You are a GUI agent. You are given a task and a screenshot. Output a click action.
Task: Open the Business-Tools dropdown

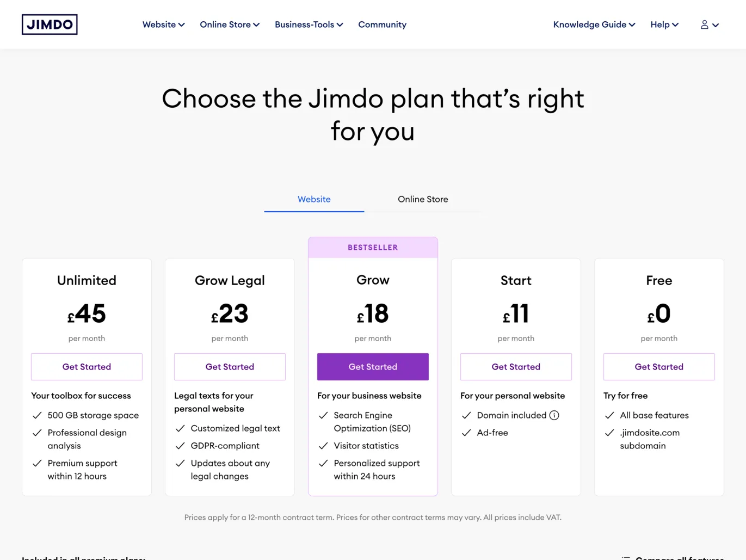(x=308, y=24)
